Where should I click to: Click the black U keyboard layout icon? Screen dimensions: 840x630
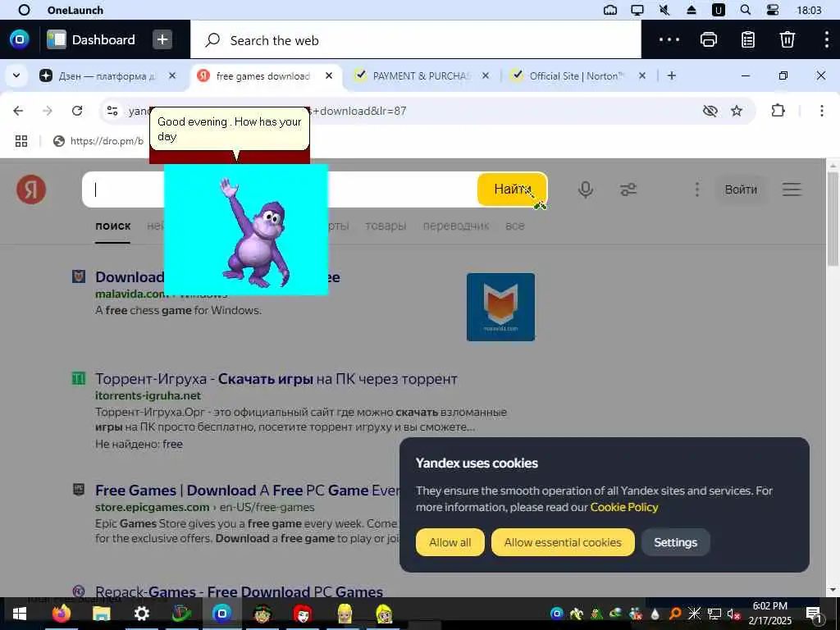[719, 10]
